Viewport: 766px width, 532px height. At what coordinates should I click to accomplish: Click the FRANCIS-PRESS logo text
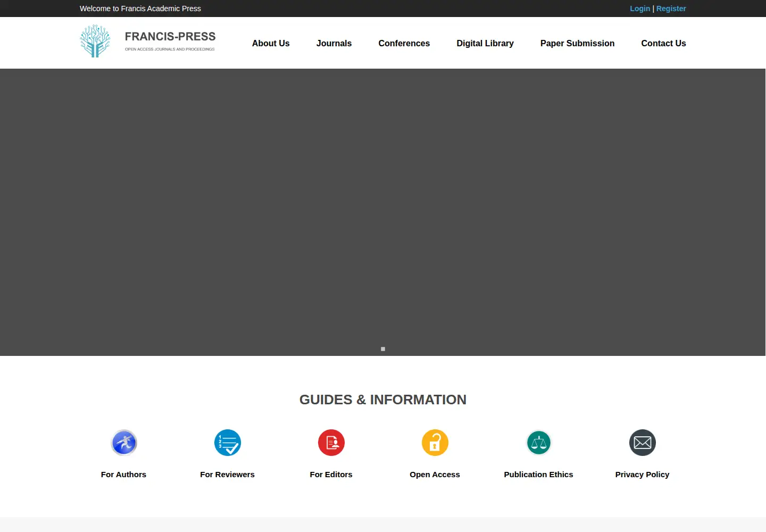(x=170, y=37)
